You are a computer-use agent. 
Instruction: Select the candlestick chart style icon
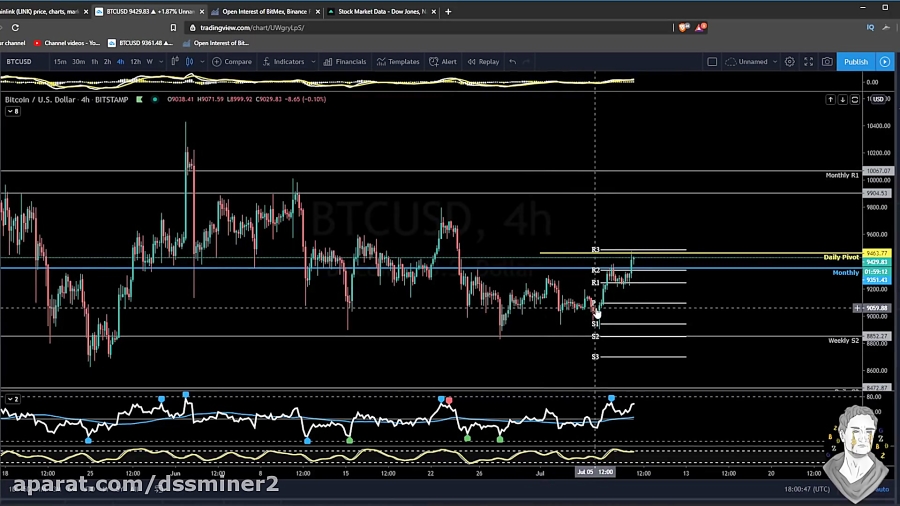[x=189, y=61]
